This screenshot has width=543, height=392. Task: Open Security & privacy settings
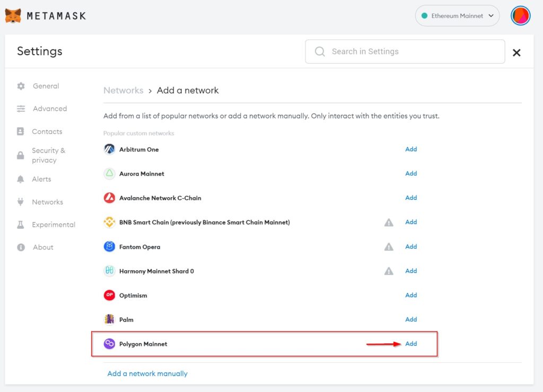tap(48, 155)
